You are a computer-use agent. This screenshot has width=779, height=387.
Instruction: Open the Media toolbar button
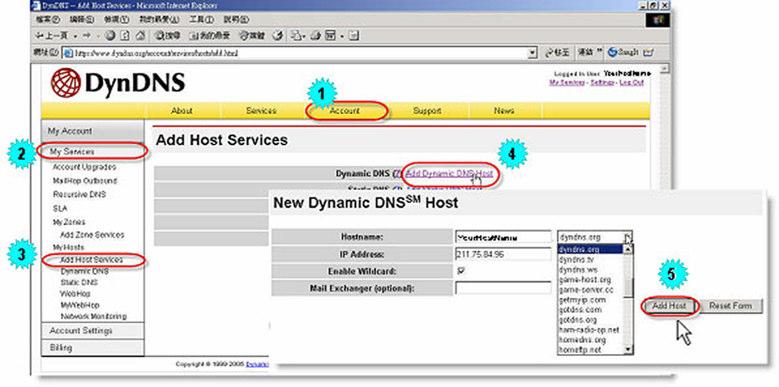(252, 36)
